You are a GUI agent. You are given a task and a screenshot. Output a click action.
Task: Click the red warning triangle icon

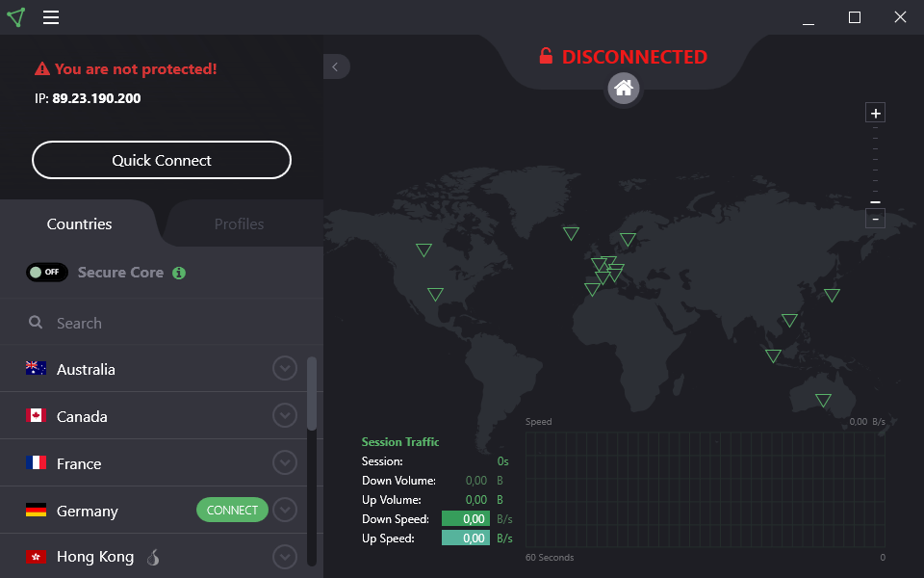[41, 69]
